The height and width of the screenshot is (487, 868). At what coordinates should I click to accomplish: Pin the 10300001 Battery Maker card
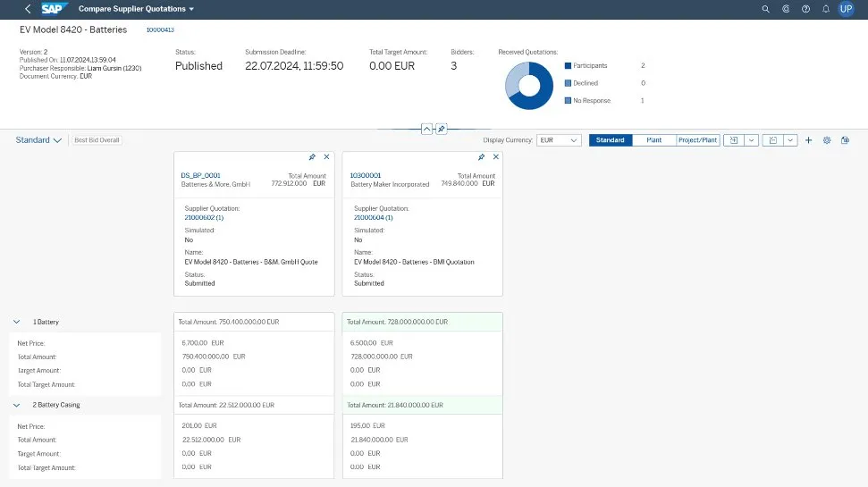(x=482, y=156)
